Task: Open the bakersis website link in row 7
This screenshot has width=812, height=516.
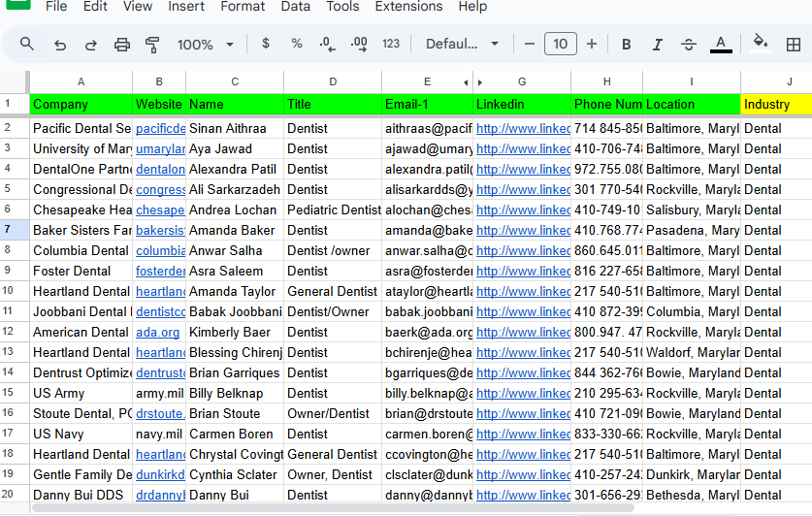Action: point(160,230)
